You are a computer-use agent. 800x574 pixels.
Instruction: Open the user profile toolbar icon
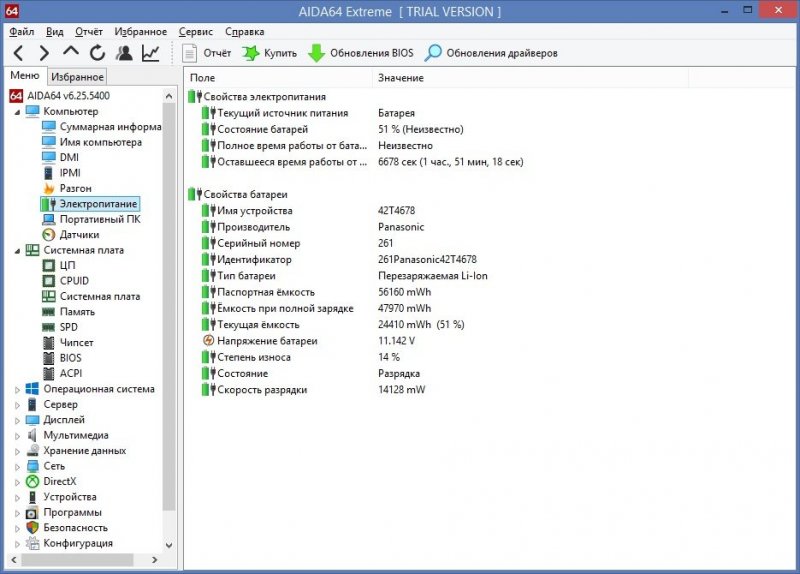(124, 53)
